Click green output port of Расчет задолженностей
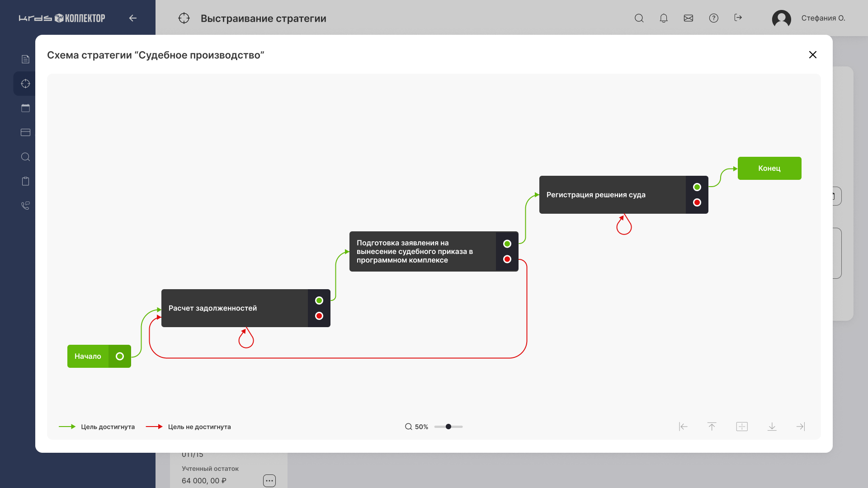This screenshot has width=868, height=488. (x=319, y=300)
